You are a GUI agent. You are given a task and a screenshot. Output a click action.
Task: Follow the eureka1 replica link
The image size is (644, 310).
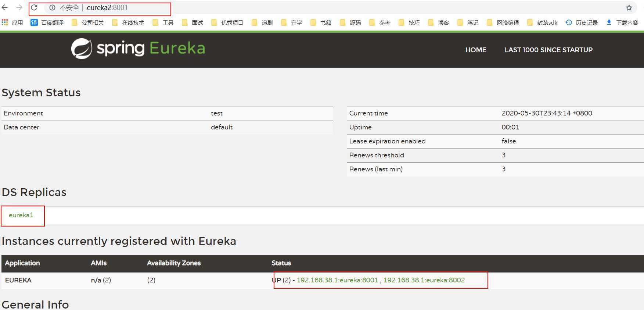pos(21,215)
